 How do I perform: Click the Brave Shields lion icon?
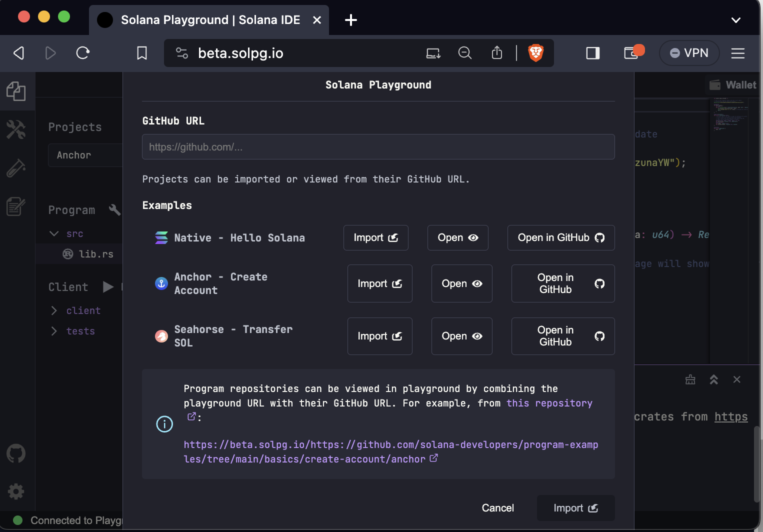point(535,53)
